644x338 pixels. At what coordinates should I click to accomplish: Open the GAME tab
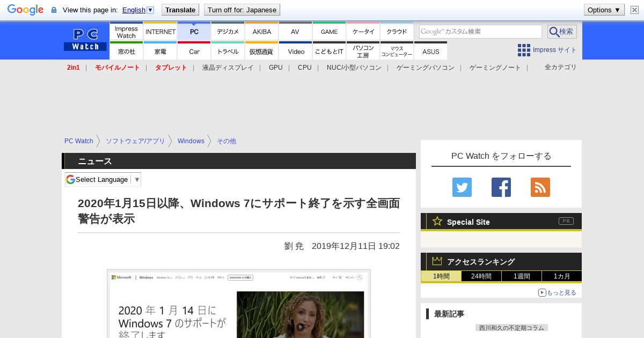click(329, 32)
